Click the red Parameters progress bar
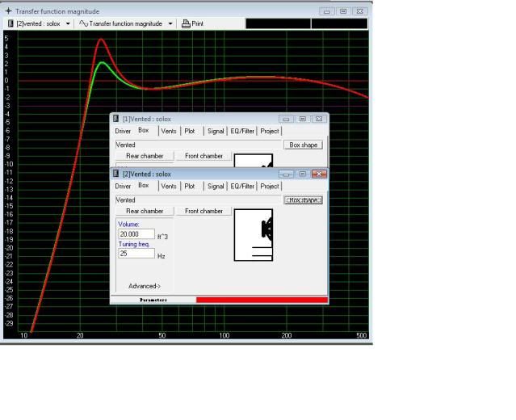 tap(262, 300)
